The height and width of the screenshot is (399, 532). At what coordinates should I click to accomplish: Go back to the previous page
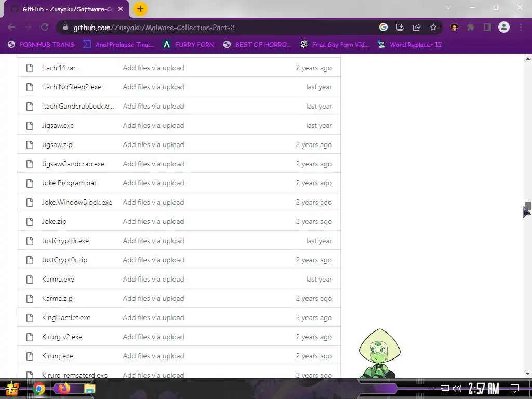(11, 28)
